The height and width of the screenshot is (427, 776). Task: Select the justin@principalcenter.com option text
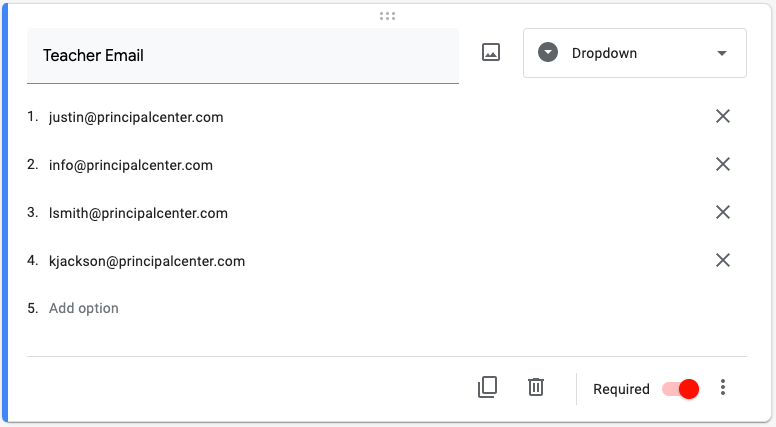coord(136,117)
